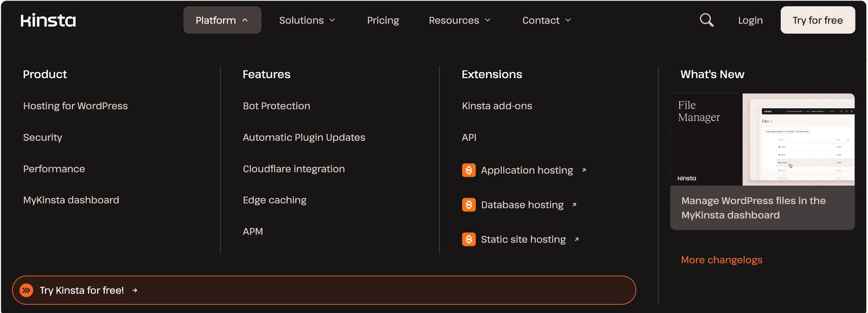868x313 pixels.
Task: Click the orange Database hosting icon
Action: click(469, 205)
